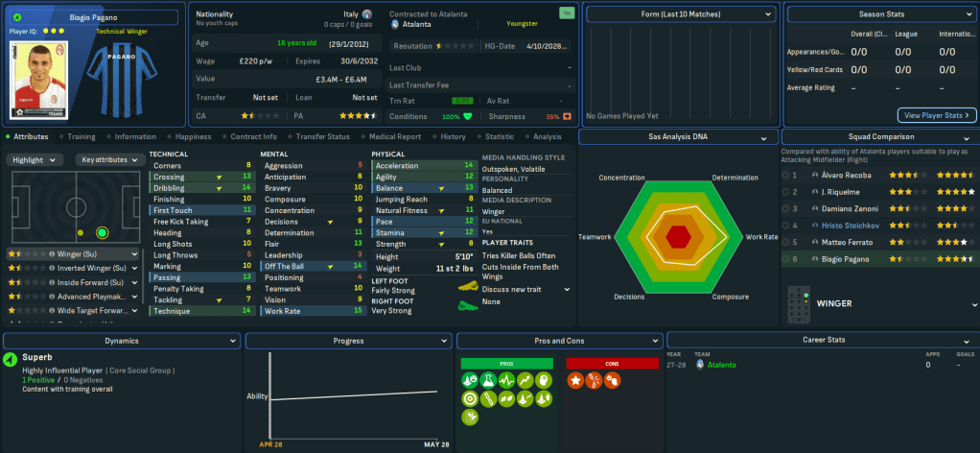Click the green condition heart icon

[x=468, y=117]
